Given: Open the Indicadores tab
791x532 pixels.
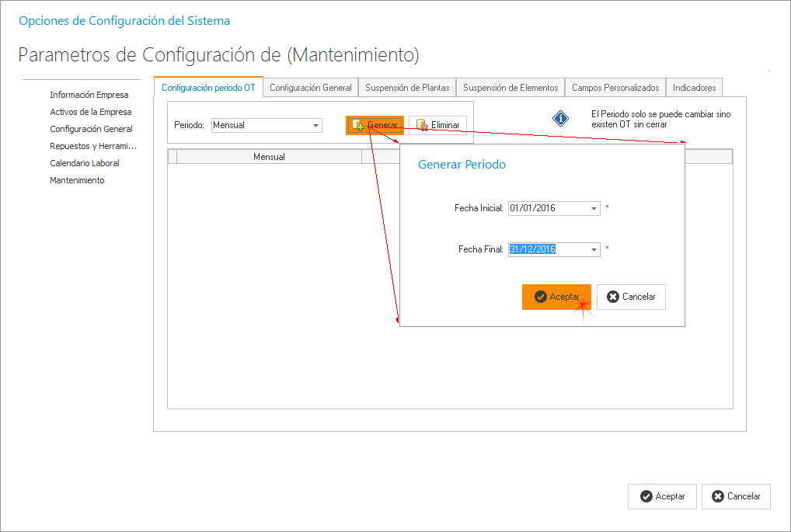Looking at the screenshot, I should click(x=694, y=88).
